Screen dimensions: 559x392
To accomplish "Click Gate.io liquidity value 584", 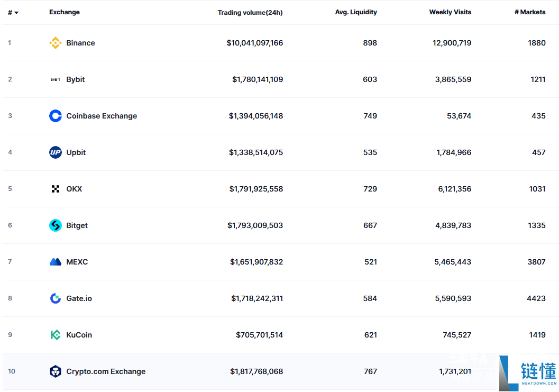I will click(x=370, y=298).
